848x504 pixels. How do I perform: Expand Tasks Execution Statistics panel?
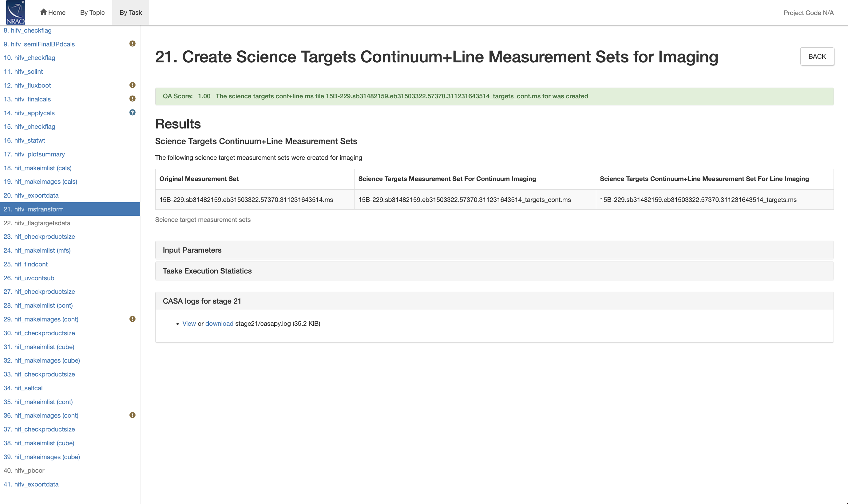(494, 271)
